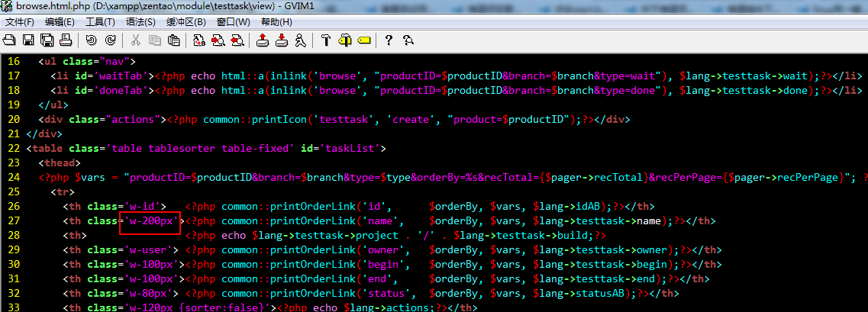Run Make with the hammer icon
This screenshot has width=868, height=312.
point(326,40)
